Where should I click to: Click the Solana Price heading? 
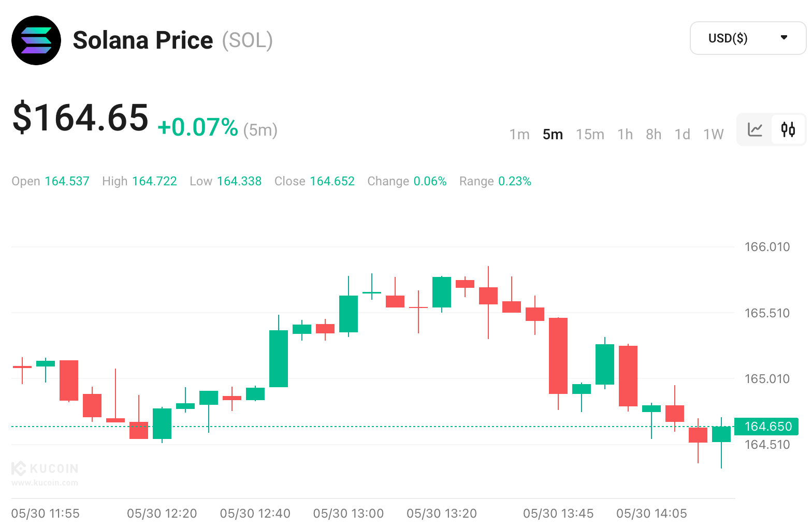click(x=143, y=40)
